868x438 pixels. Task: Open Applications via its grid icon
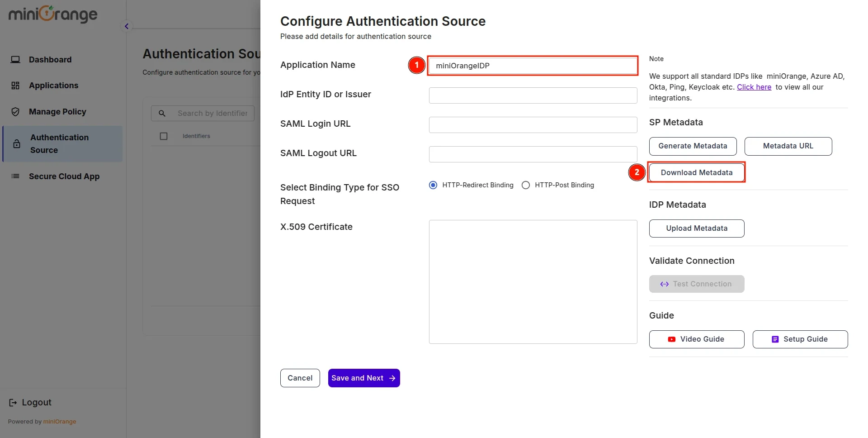[16, 85]
